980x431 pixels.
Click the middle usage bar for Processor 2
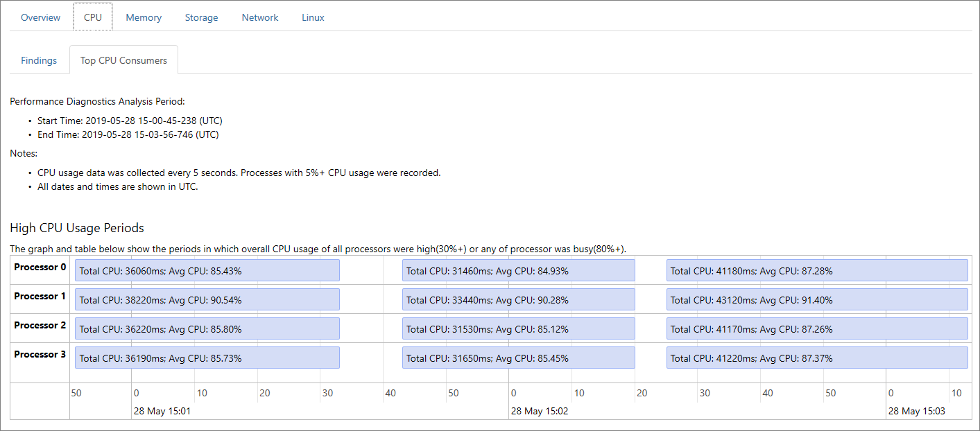[518, 328]
